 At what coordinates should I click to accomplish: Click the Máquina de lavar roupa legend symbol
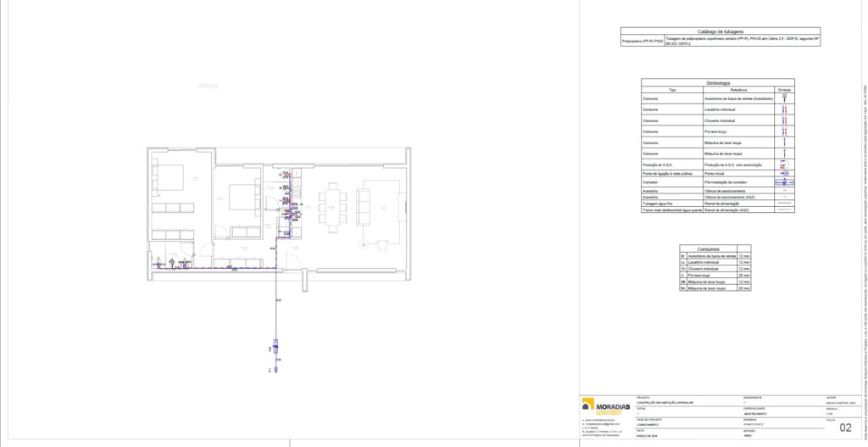click(x=784, y=153)
